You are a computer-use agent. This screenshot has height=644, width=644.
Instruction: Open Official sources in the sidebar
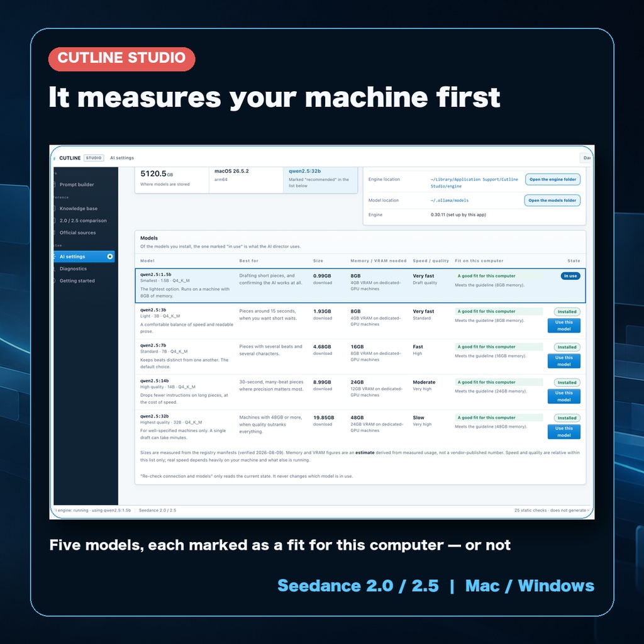(x=77, y=233)
